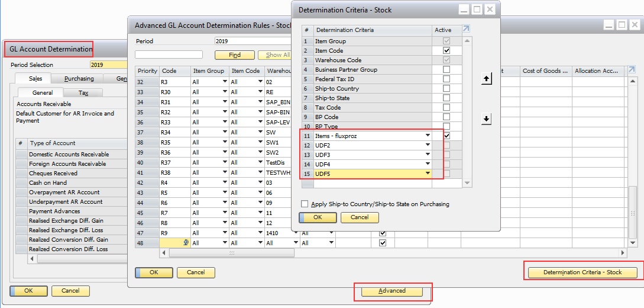Maximize the Determination Criteria - Stock window
Viewport: 644px width, 308px height.
(x=477, y=9)
